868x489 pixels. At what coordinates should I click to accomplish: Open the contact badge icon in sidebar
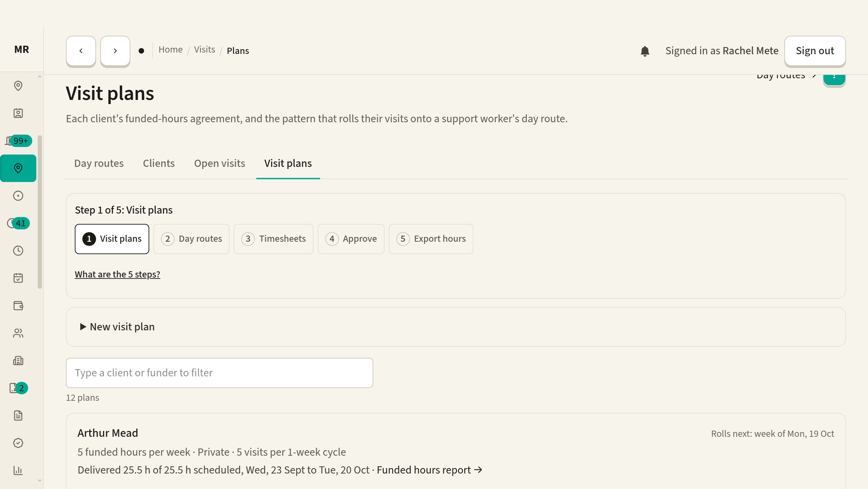point(18,113)
